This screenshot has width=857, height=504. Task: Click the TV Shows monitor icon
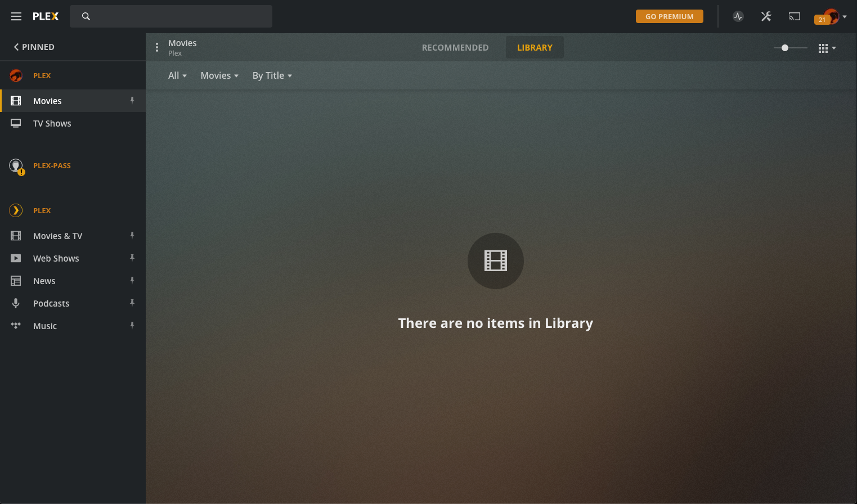[16, 123]
